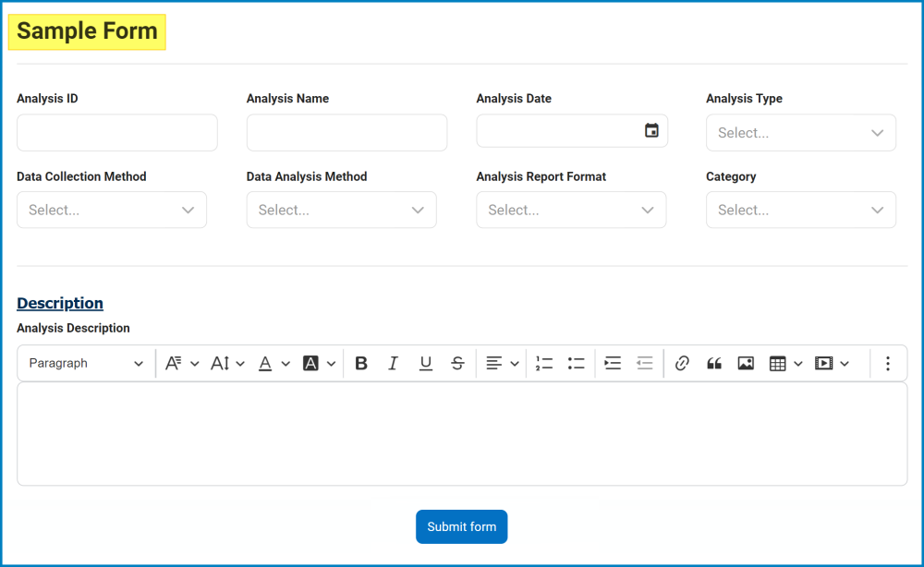Insert a block quote
924x567 pixels.
pyautogui.click(x=713, y=363)
